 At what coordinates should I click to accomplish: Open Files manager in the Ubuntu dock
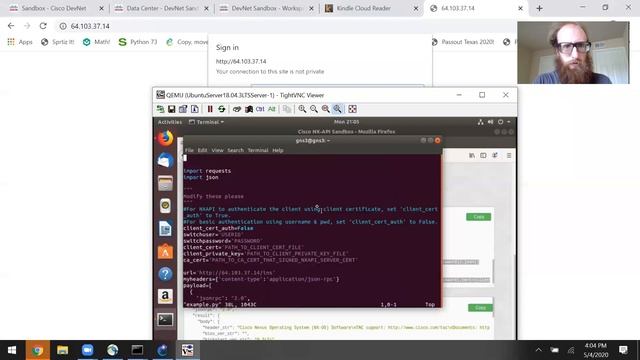pos(165,183)
